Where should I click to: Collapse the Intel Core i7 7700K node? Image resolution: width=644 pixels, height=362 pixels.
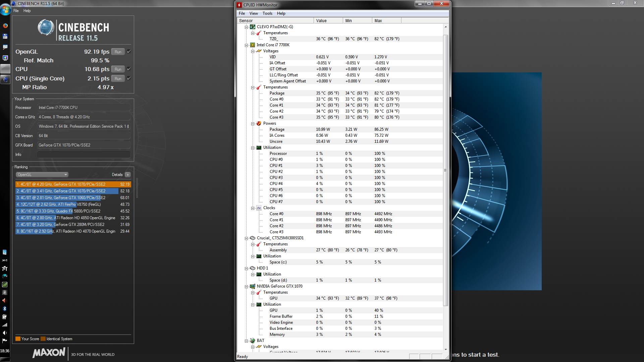pos(246,45)
